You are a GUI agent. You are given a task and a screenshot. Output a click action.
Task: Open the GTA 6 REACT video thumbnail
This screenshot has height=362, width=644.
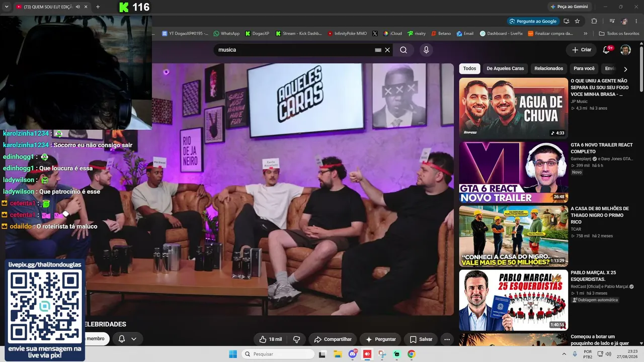[x=513, y=172]
